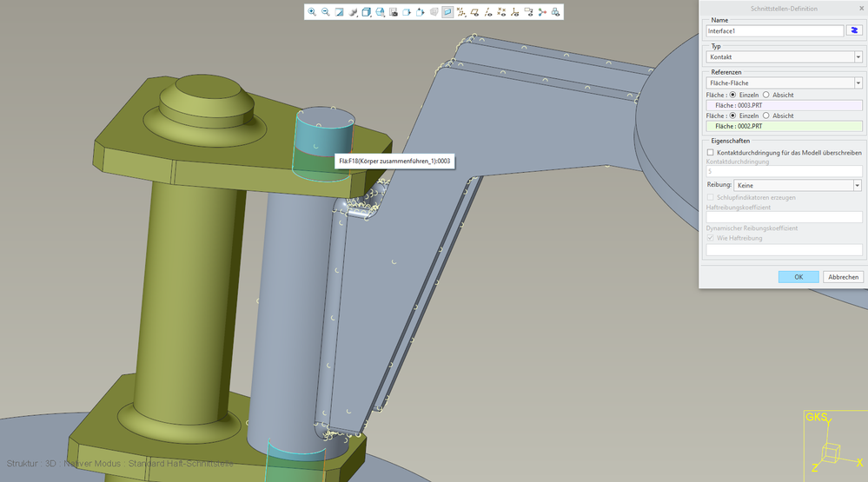
Task: Select the green Fläche : 0002.PRT reference box
Action: click(x=784, y=126)
